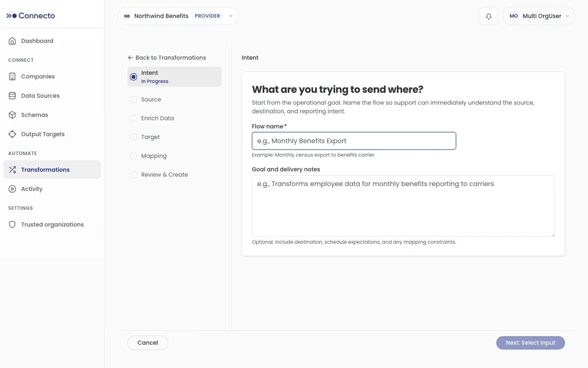
Task: Click the Source step label
Action: click(x=151, y=99)
